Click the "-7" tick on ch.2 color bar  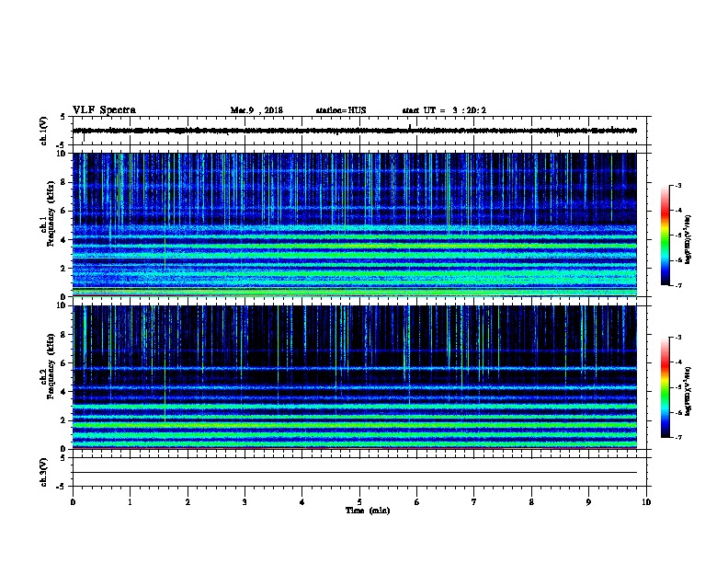(677, 437)
